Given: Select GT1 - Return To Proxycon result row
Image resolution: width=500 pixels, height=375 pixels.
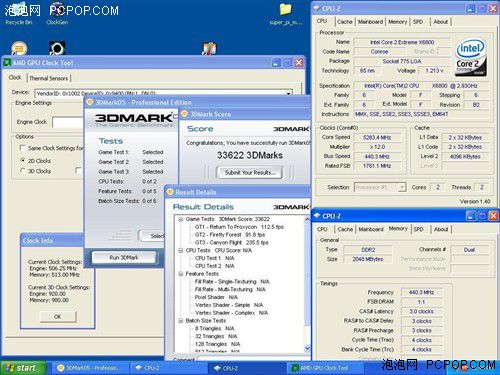Looking at the screenshot, I should point(239,227).
